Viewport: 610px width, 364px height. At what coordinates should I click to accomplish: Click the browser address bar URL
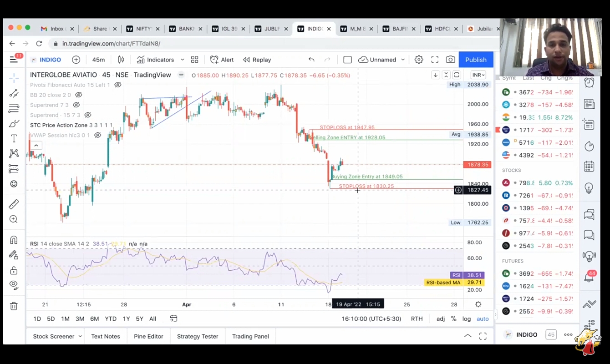pos(111,44)
